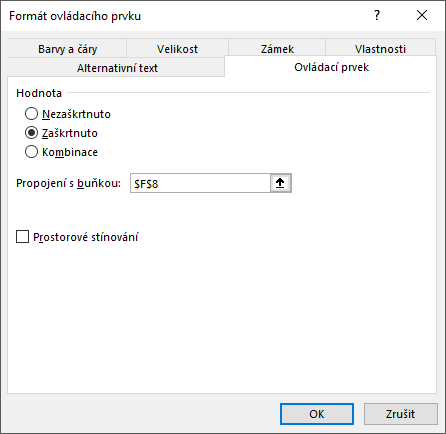Image resolution: width=446 pixels, height=434 pixels.
Task: Show the Vlastnosti tab
Action: pyautogui.click(x=380, y=49)
